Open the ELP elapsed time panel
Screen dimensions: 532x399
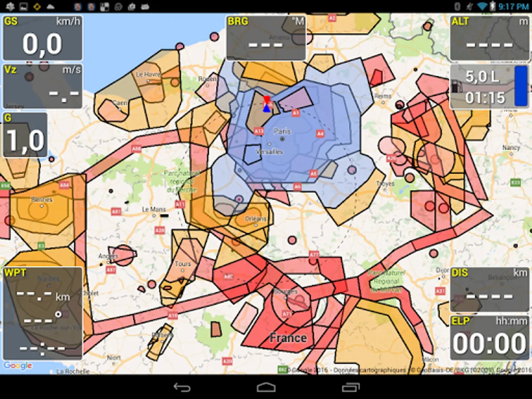[x=489, y=338]
